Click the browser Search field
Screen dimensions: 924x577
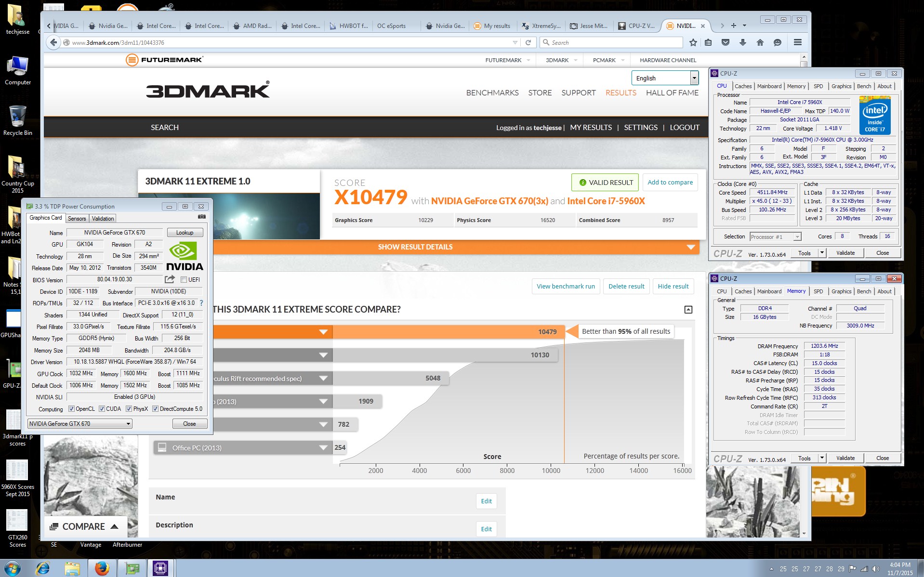pyautogui.click(x=611, y=42)
